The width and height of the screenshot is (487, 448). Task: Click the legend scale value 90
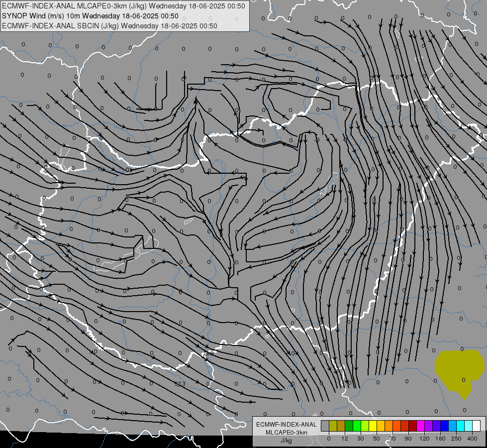(408, 439)
